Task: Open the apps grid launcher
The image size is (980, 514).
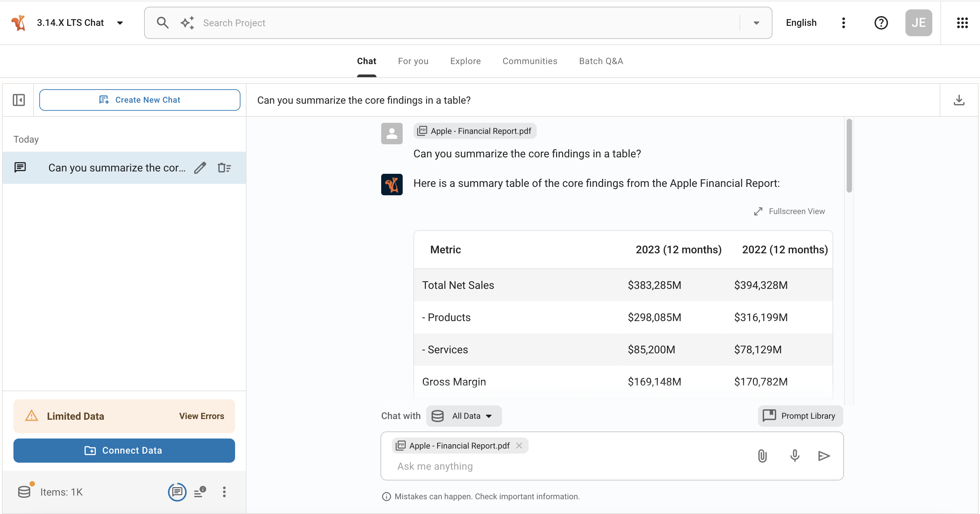Action: [x=962, y=23]
